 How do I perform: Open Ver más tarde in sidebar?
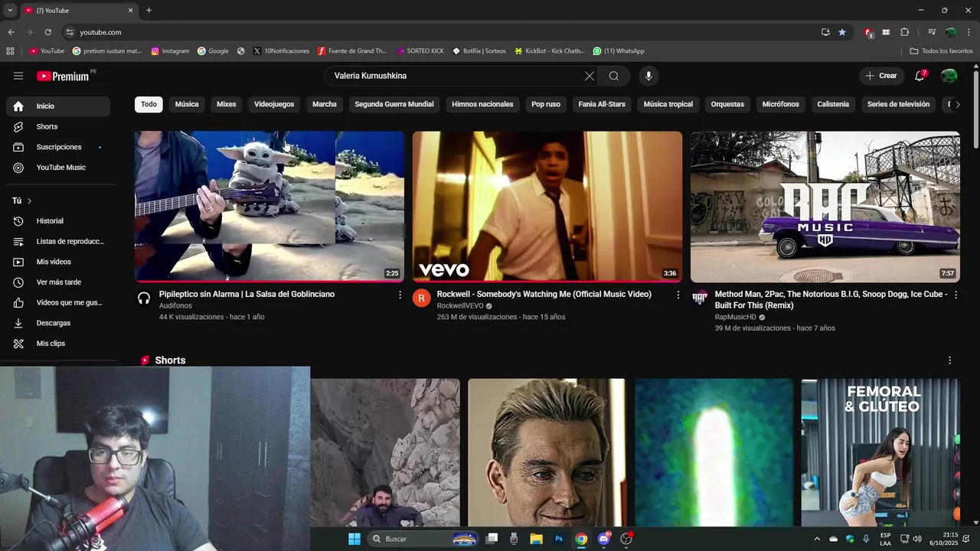click(x=58, y=282)
